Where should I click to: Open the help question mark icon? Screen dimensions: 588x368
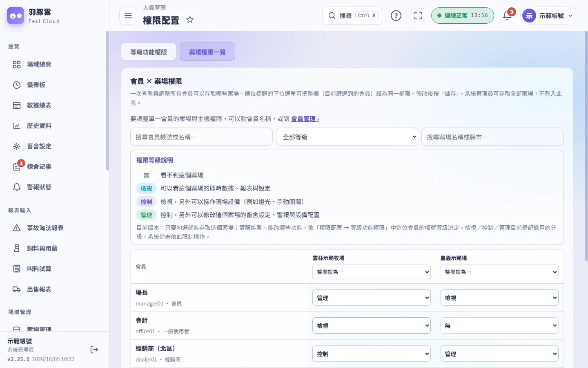click(396, 16)
